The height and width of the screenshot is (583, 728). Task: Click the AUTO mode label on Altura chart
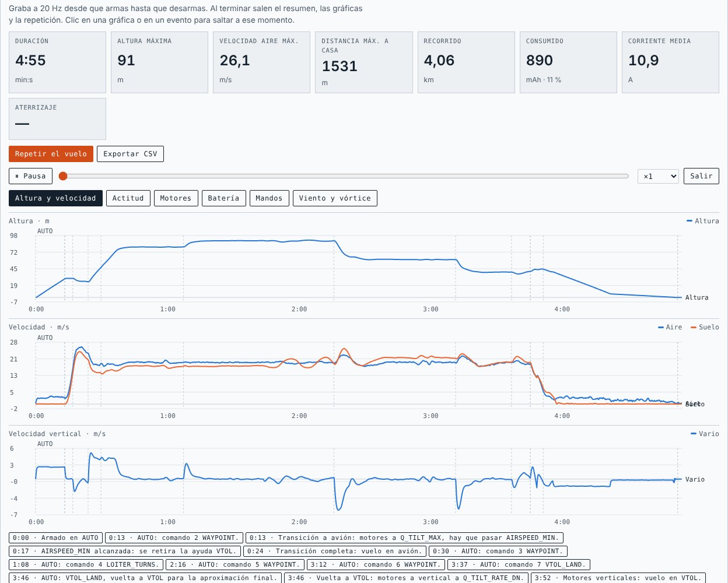45,231
